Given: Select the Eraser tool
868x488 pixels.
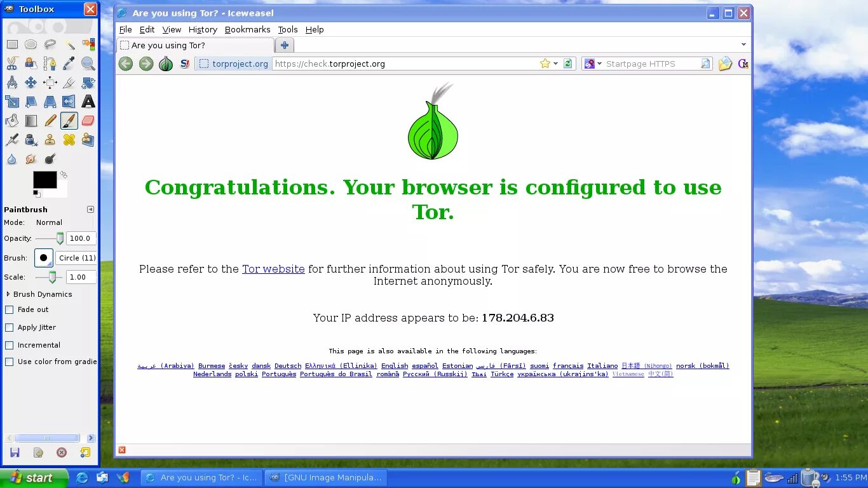Looking at the screenshot, I should (88, 121).
